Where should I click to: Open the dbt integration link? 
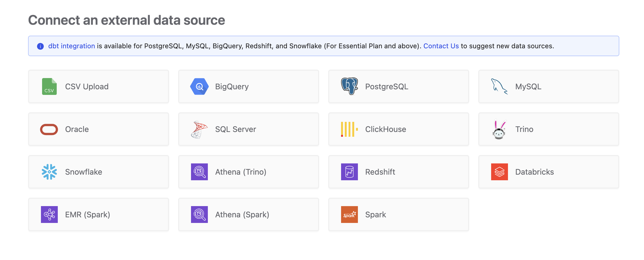click(72, 46)
